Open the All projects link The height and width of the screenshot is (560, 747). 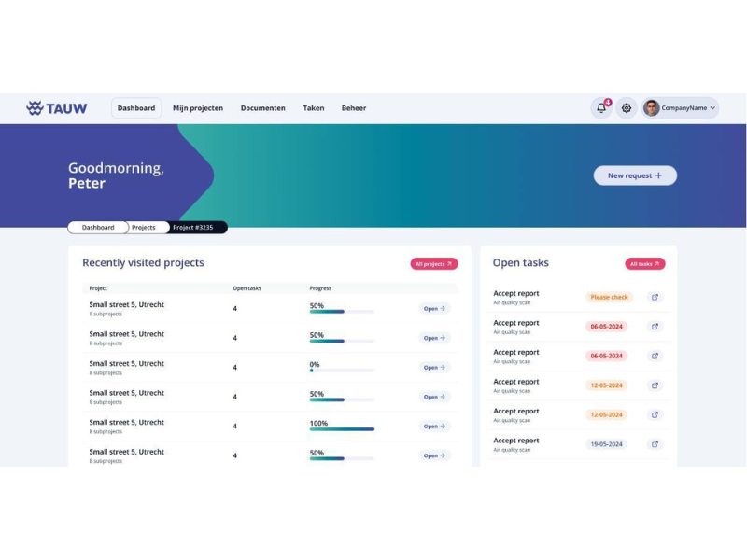[x=431, y=264]
